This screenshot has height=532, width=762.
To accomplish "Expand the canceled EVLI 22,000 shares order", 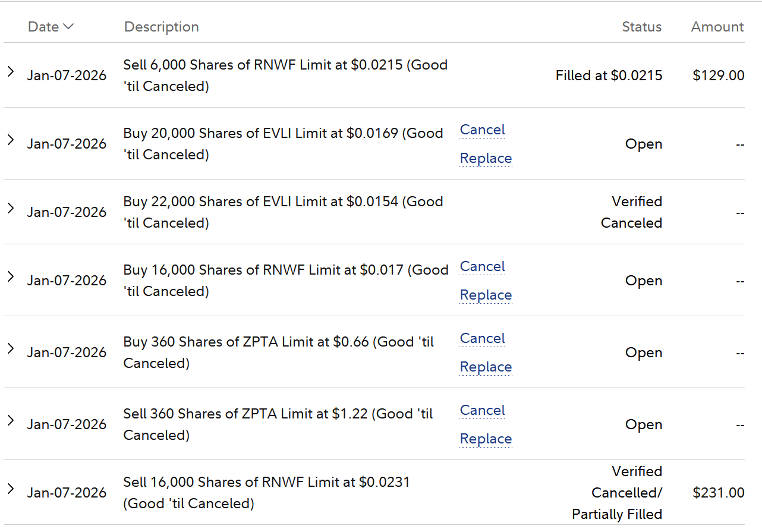I will point(11,209).
